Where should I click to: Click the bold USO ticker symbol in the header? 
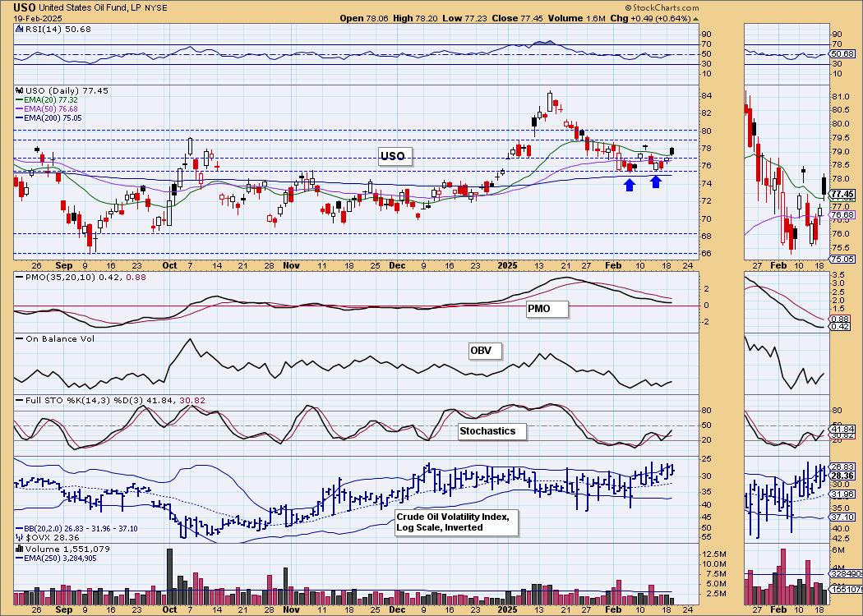22,7
